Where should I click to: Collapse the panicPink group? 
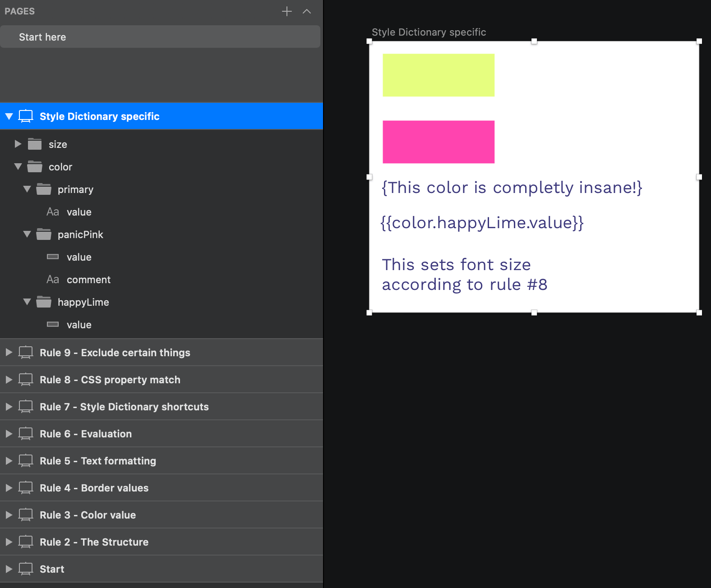tap(27, 234)
